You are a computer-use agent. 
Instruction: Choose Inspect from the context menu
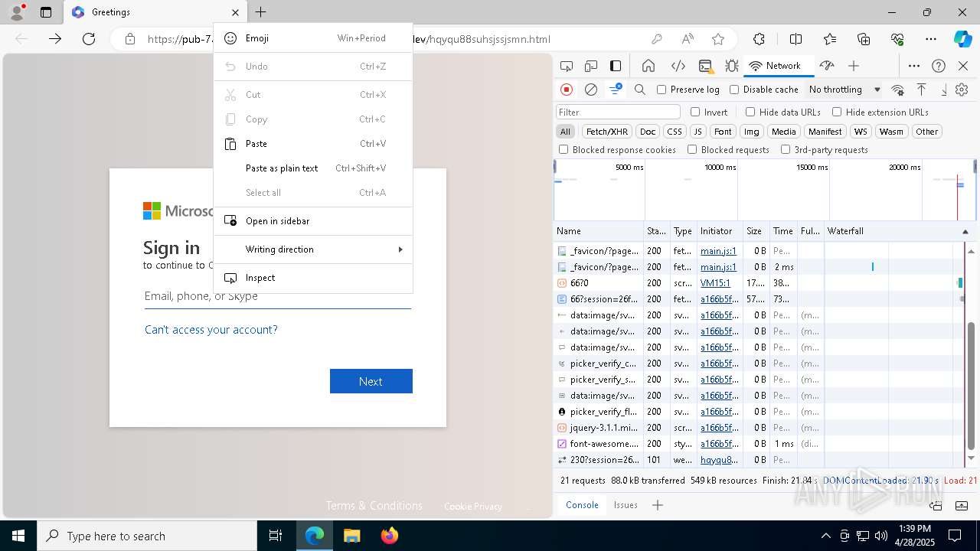coord(312,278)
